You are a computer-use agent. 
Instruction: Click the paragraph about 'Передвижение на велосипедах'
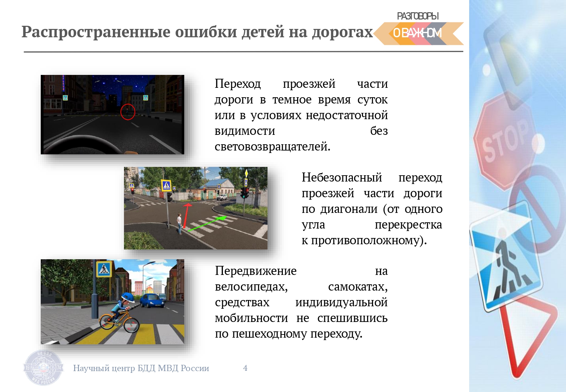pos(301,302)
